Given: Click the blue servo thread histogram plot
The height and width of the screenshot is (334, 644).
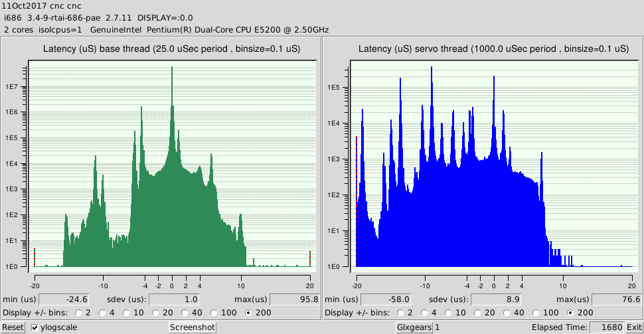Looking at the screenshot, I should click(x=494, y=167).
